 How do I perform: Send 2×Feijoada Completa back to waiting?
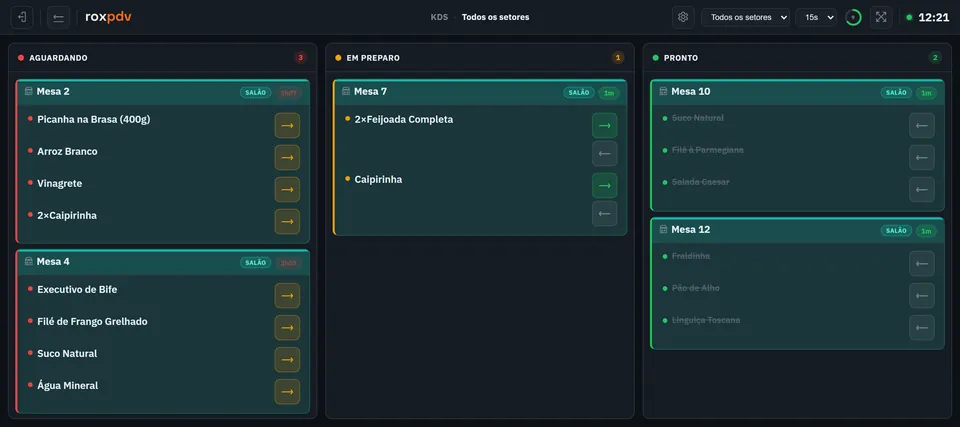pos(604,154)
